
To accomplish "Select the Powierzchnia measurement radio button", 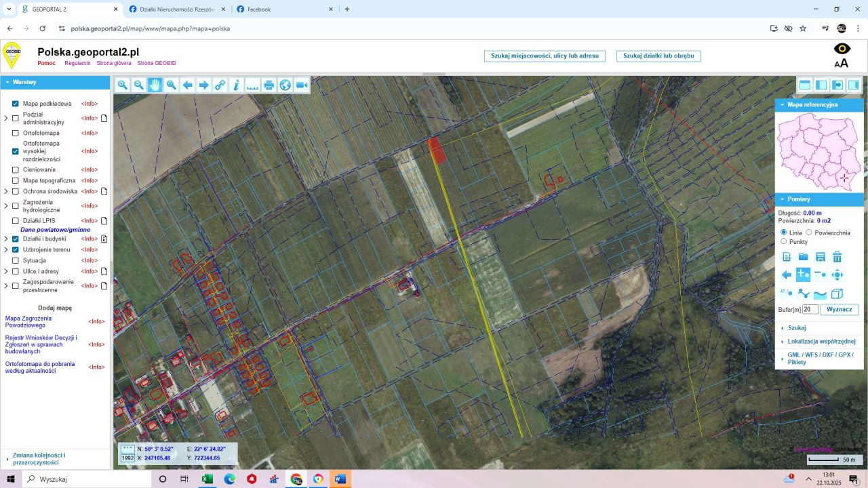I will click(x=809, y=232).
